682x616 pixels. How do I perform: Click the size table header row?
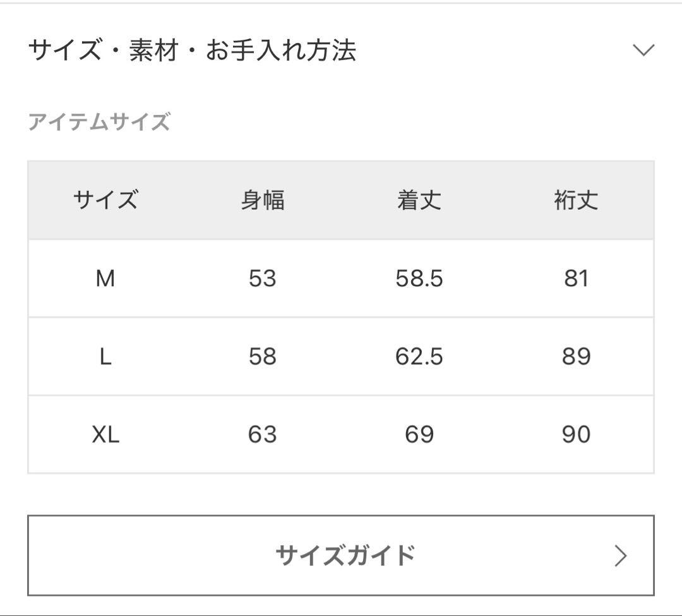(x=341, y=200)
